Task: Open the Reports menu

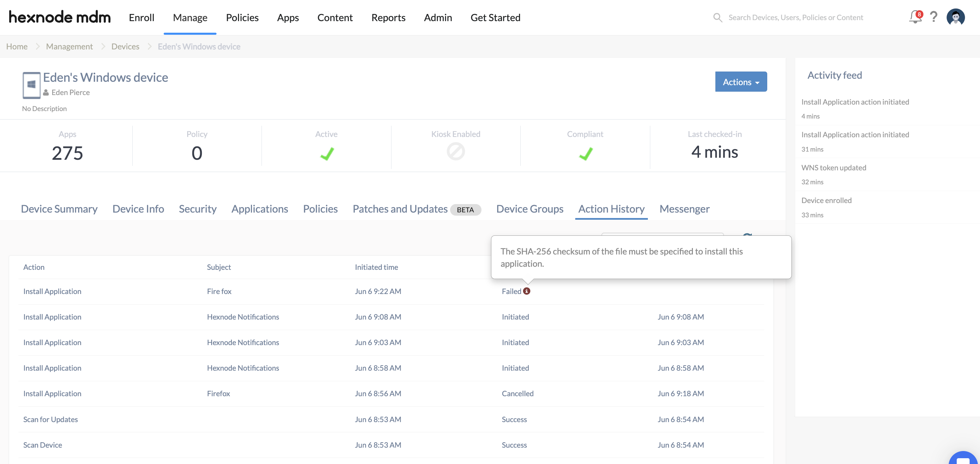Action: pos(388,17)
